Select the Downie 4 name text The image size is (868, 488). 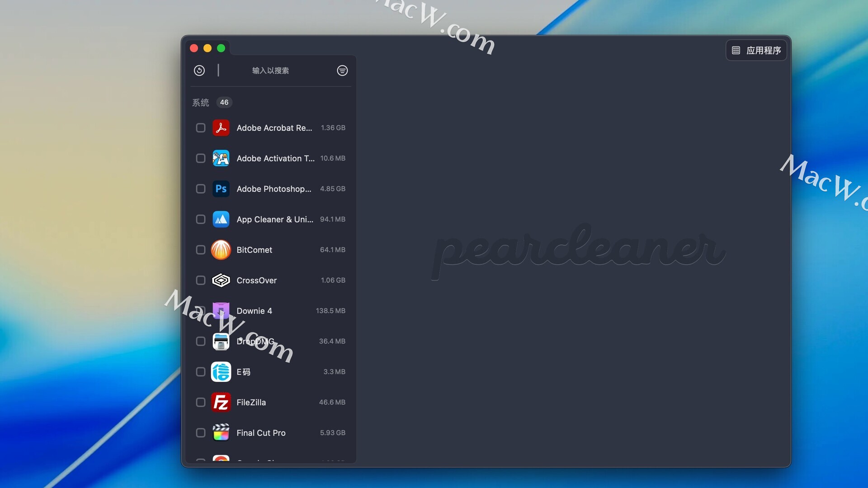pos(255,311)
